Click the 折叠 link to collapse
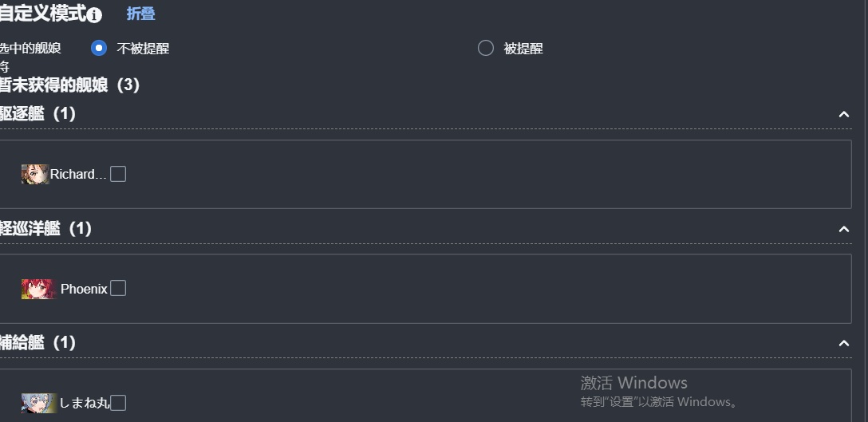The height and width of the screenshot is (422, 868). [x=140, y=14]
